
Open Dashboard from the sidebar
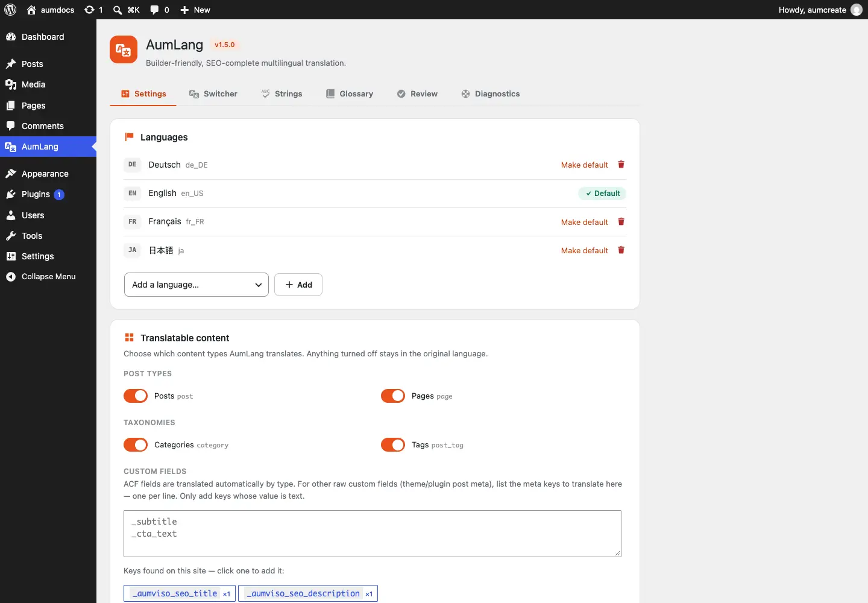point(48,37)
